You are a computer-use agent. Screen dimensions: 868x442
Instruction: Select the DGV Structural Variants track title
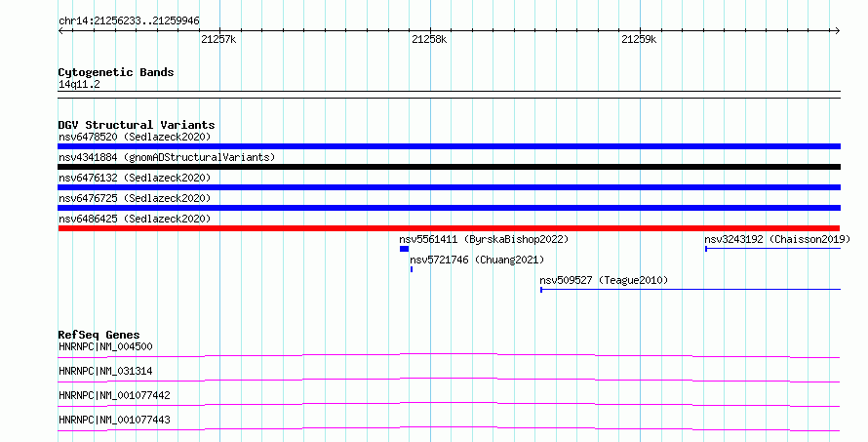click(137, 125)
